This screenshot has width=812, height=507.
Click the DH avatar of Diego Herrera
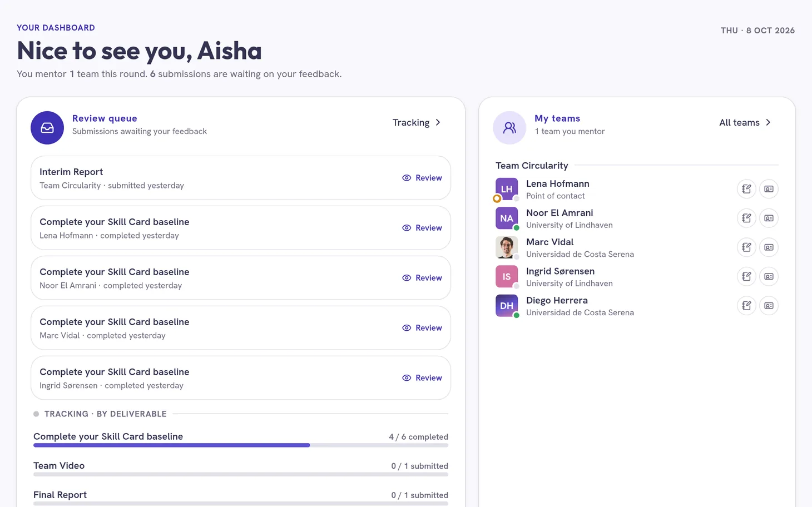pos(507,306)
